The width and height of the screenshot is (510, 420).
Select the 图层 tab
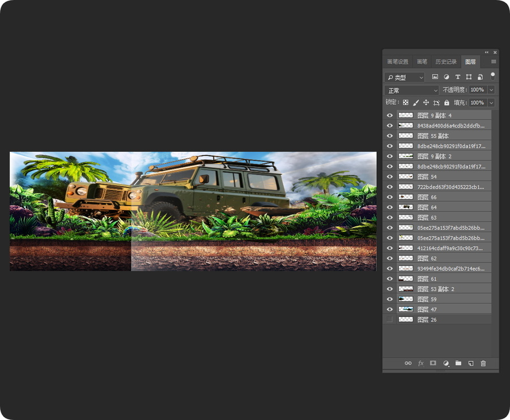(470, 62)
